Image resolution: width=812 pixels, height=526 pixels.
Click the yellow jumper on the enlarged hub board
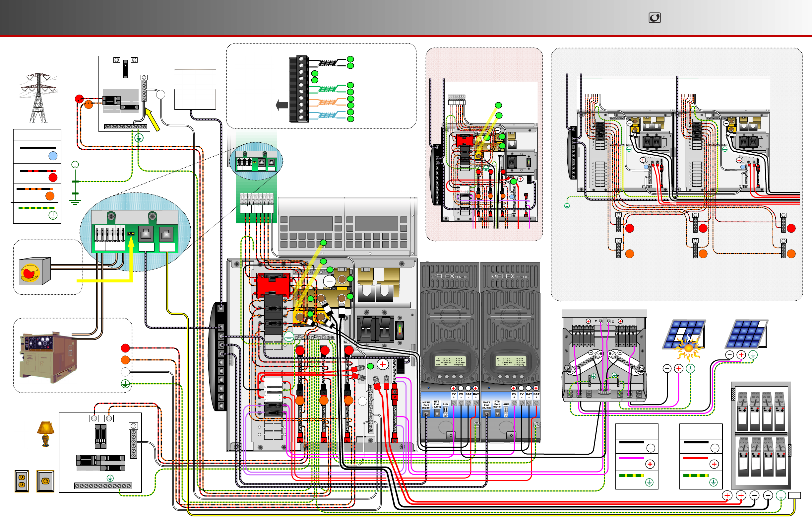131,234
